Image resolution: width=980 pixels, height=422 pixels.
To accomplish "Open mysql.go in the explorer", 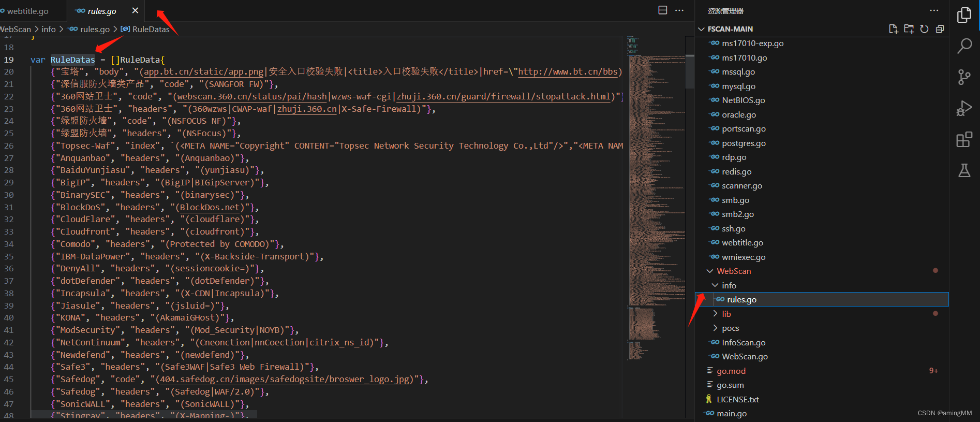I will click(x=738, y=86).
